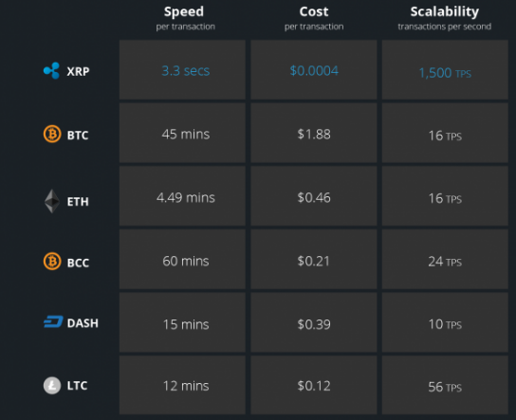
Task: Select the Scalability column header
Action: [445, 18]
